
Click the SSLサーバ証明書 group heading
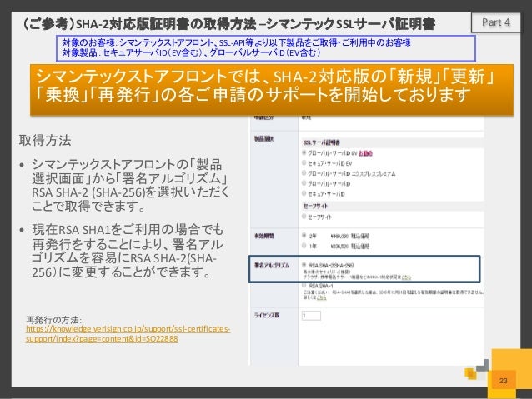[321, 142]
